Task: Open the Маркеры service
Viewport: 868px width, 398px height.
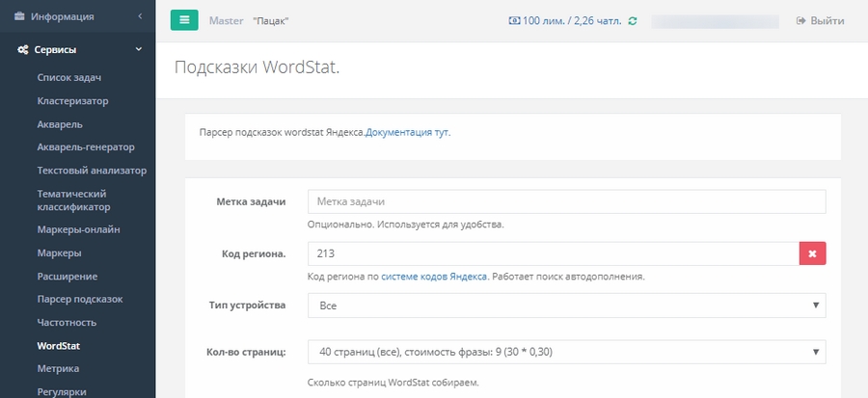Action: point(59,252)
